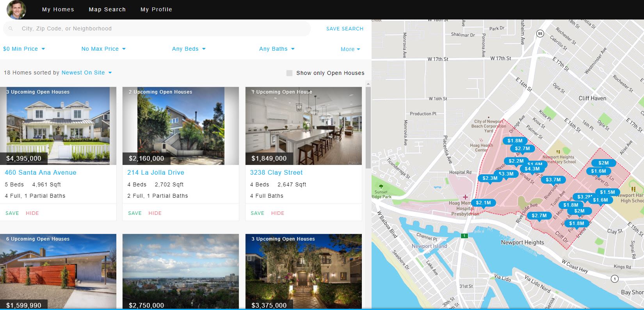The image size is (644, 310).
Task: Click the user profile avatar photo
Action: 16,10
